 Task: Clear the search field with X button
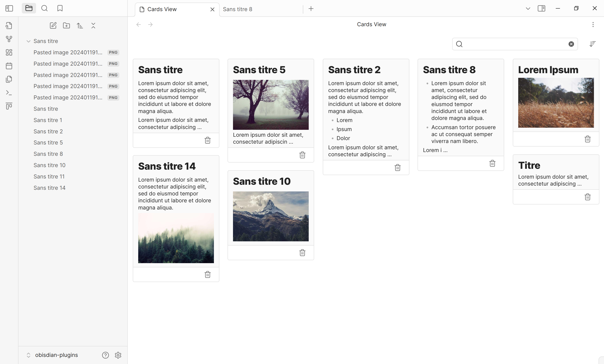(571, 44)
